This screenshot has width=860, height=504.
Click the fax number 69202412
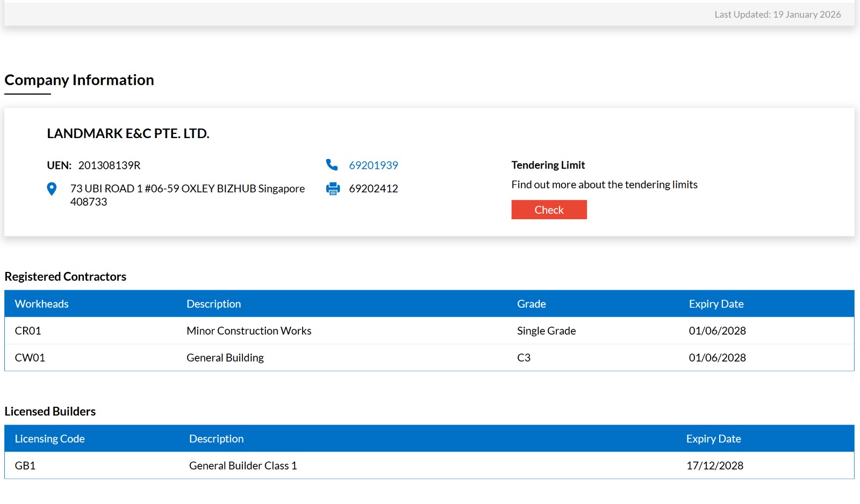point(373,189)
